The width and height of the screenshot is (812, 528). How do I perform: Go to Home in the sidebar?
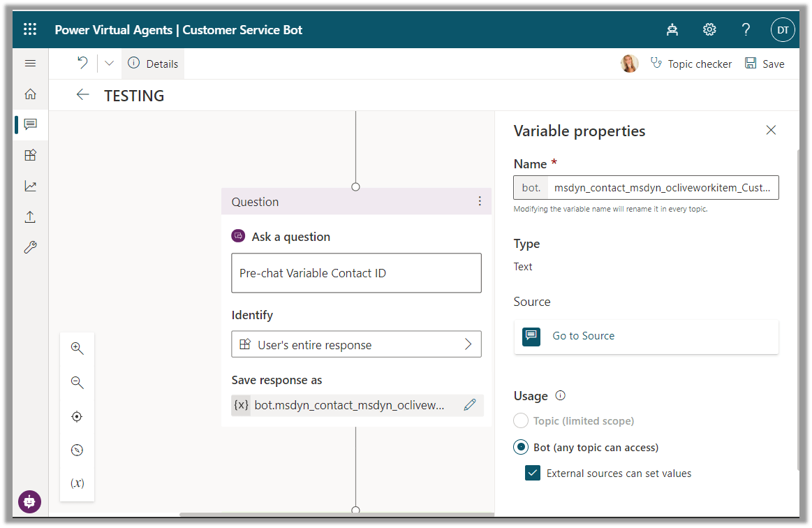[x=31, y=94]
